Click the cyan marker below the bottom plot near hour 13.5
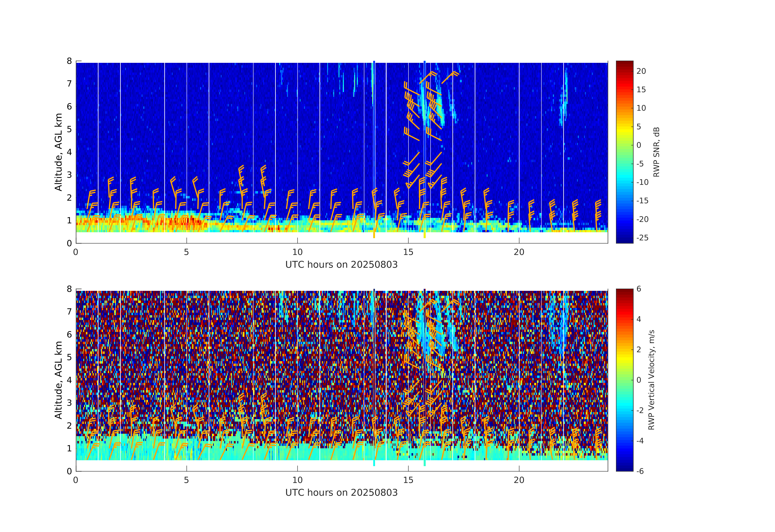The image size is (775, 532). click(x=374, y=463)
